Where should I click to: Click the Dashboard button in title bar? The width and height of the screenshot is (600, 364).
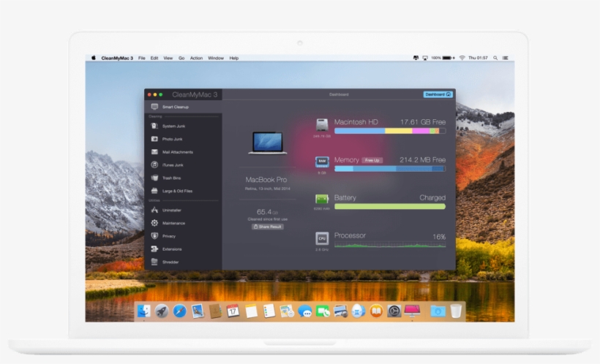point(438,94)
